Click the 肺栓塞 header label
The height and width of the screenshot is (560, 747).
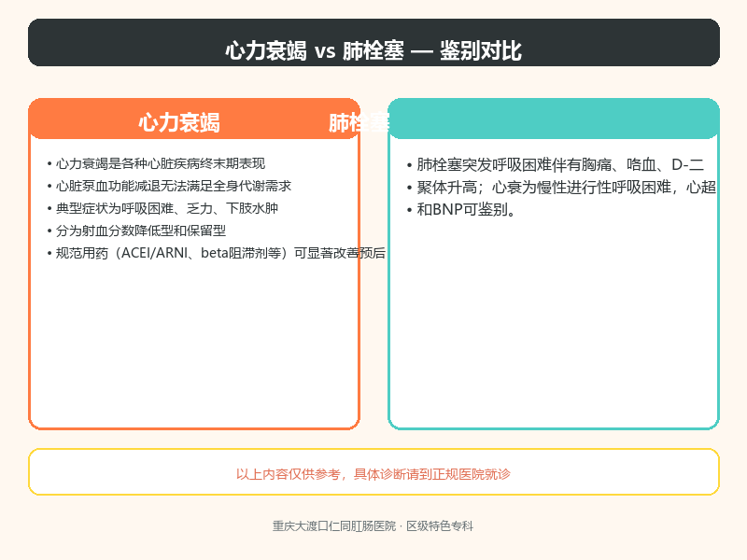[359, 123]
